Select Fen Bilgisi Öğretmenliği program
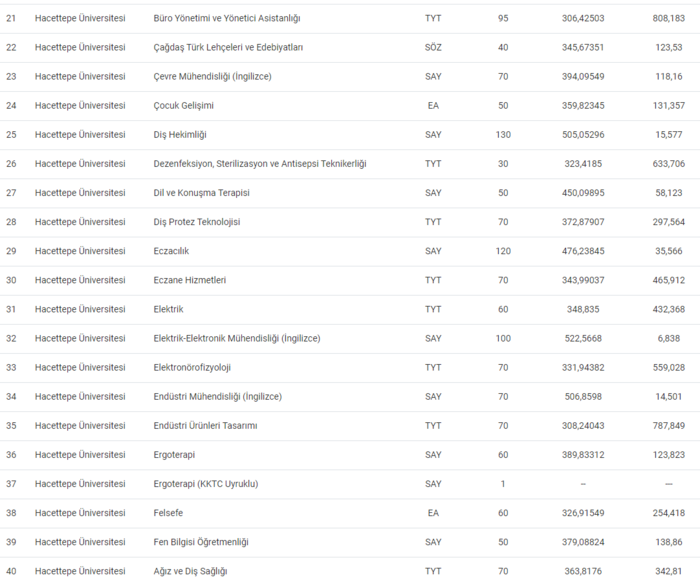Screen dimensions: 700x584 point(200,542)
